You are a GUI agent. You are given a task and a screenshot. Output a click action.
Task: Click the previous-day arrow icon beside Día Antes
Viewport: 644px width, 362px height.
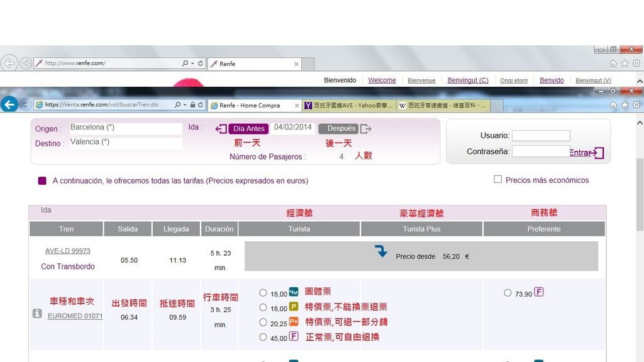(x=221, y=129)
